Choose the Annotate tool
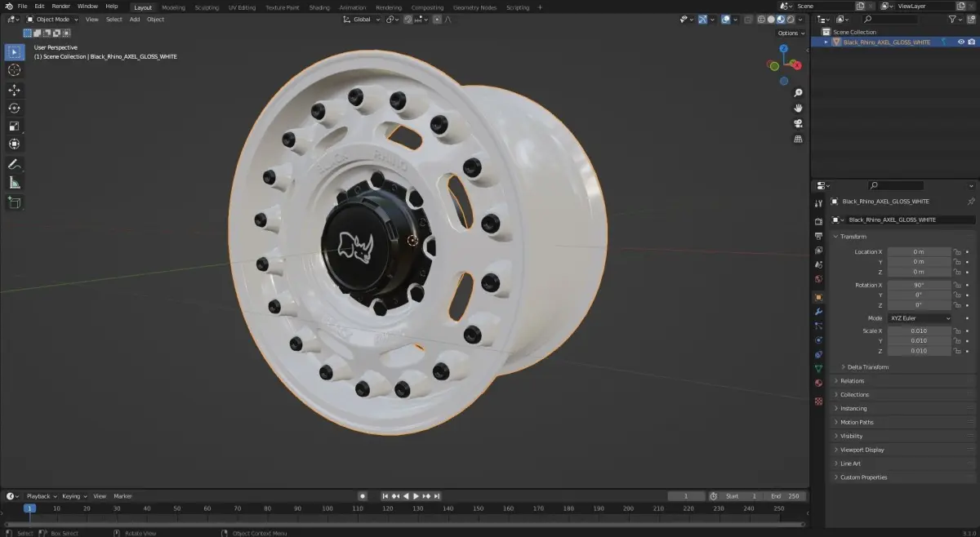The height and width of the screenshot is (537, 980). click(15, 165)
